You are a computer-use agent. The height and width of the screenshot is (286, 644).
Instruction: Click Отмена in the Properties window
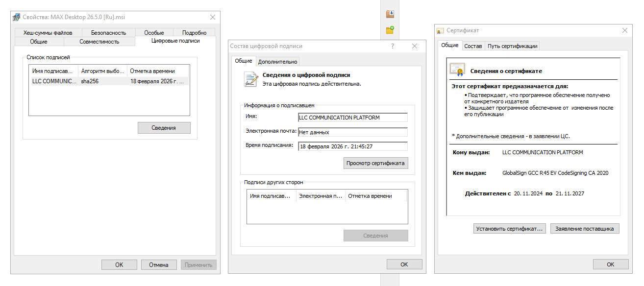(x=158, y=265)
